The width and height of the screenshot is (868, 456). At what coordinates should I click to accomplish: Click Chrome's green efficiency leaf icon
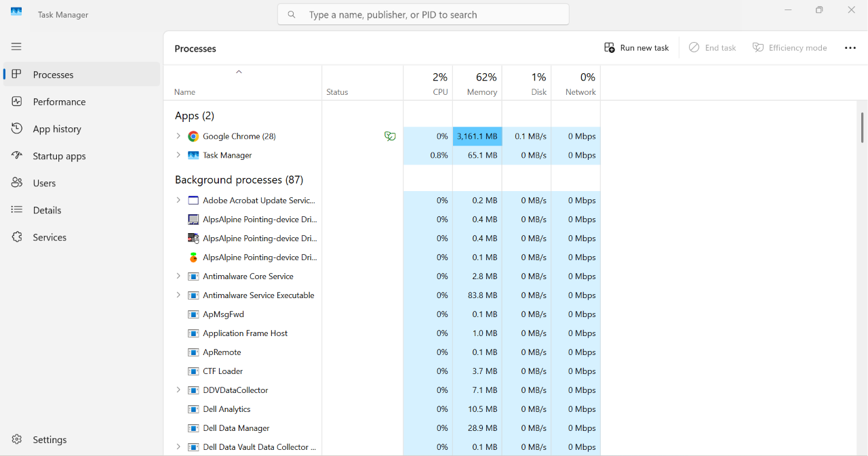[x=390, y=136]
